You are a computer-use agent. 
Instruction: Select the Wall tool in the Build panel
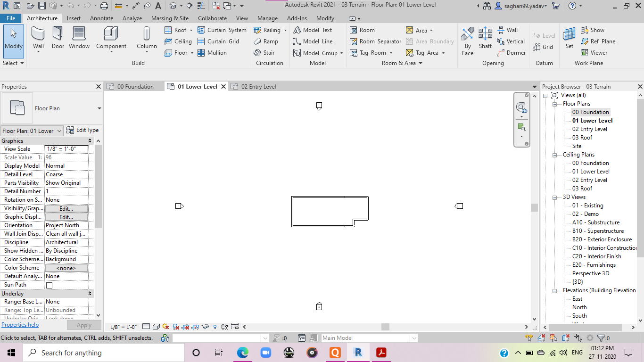click(38, 39)
